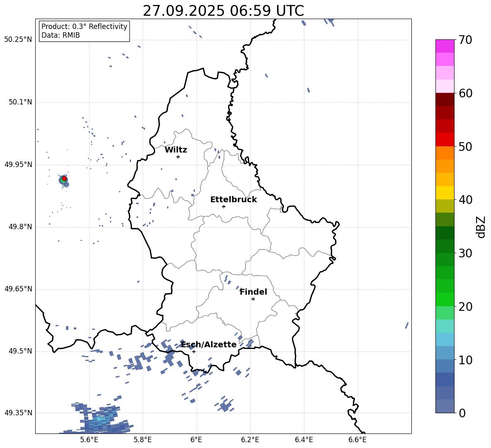The height and width of the screenshot is (448, 491).
Task: Pick the magenta swatch at colorbar top
Action: [445, 46]
